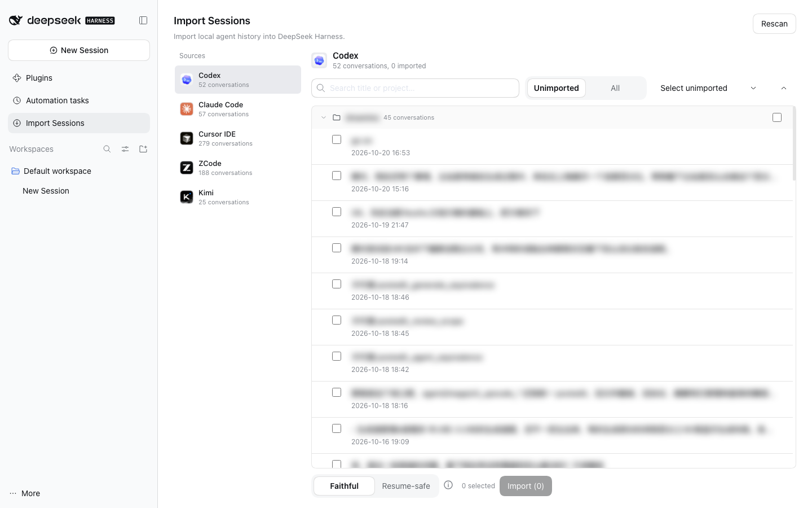Select the Codex source
812x508 pixels.
[x=238, y=80]
